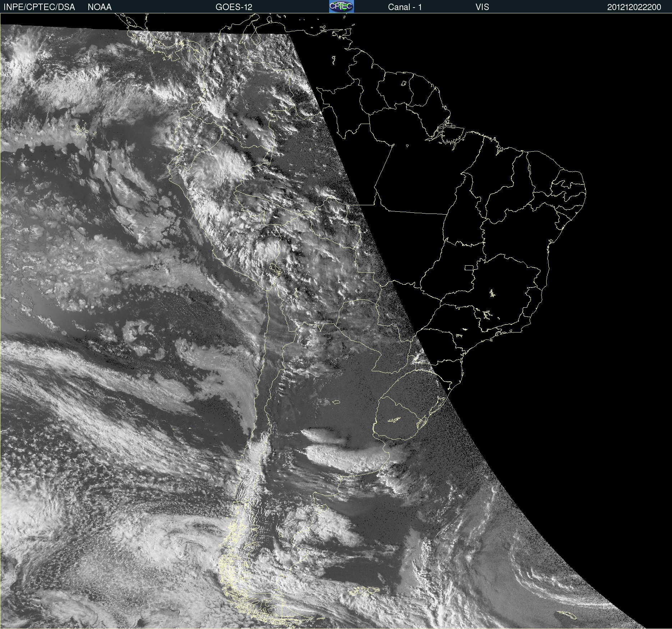
Task: Click the NOAA label in the header
Action: (x=100, y=7)
